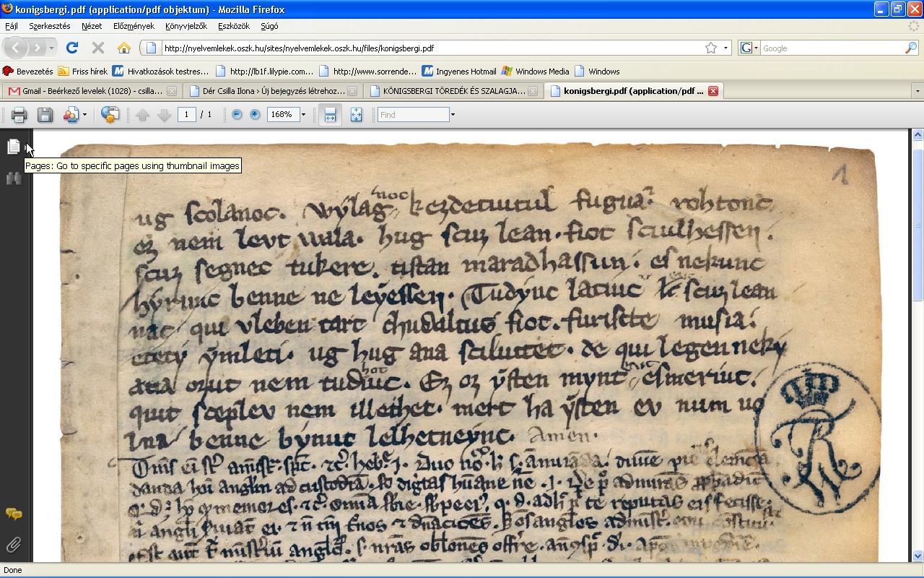Screen dimensions: 924x578
Task: Click the vertical scrollbar thumb
Action: (918, 224)
